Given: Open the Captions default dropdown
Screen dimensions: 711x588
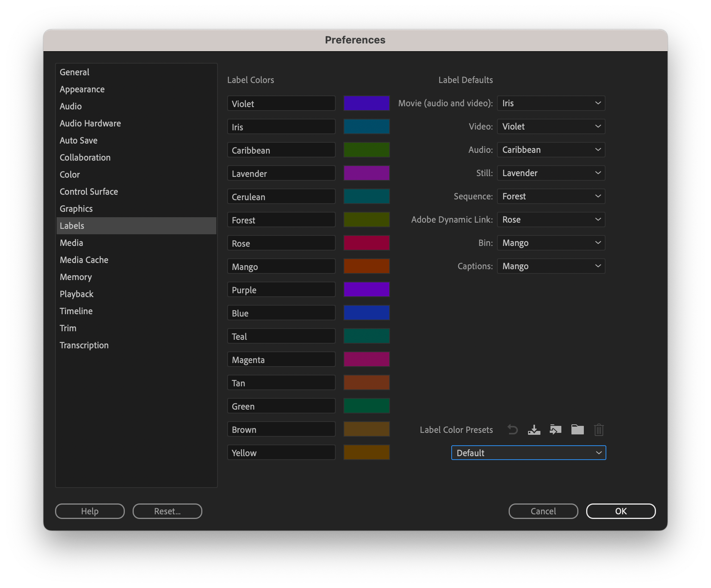Looking at the screenshot, I should [551, 266].
